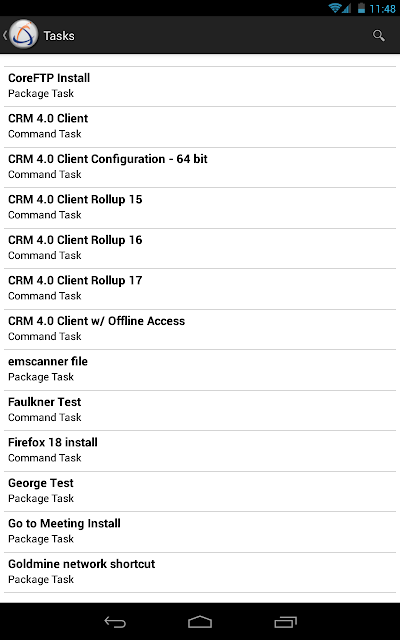Open the CoreFTP Install task

pyautogui.click(x=200, y=86)
